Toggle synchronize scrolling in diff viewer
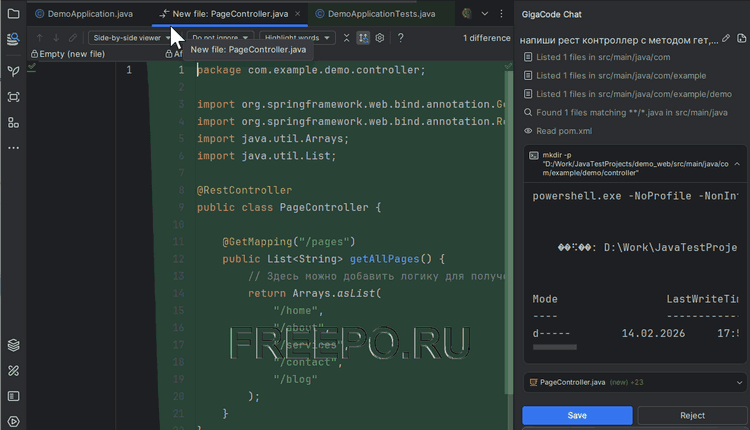Screen dimensions: 750x430 [363, 38]
